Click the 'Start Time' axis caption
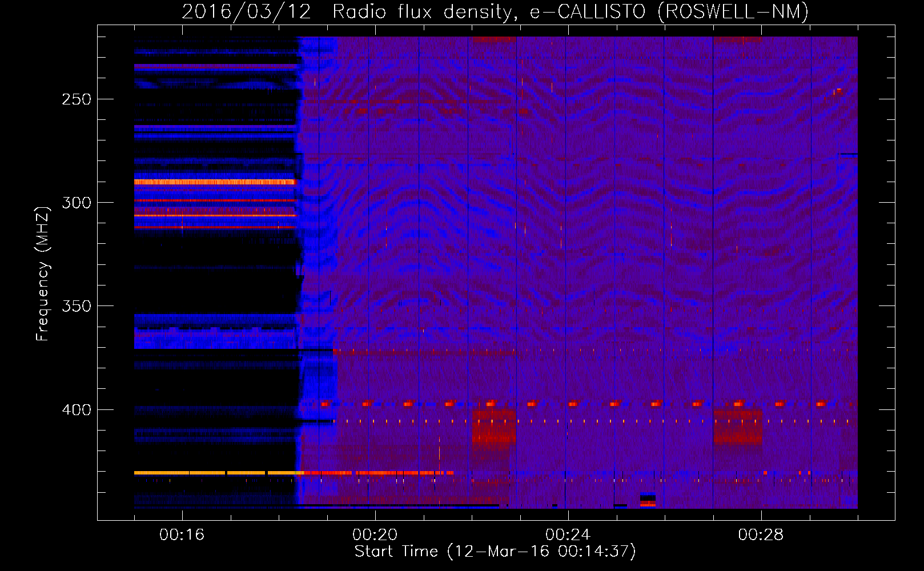The width and height of the screenshot is (924, 571). [495, 552]
